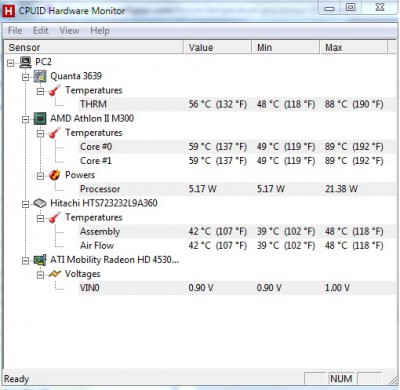Click the Hitachi hard drive icon
Screen dimensions: 400x390
point(40,203)
